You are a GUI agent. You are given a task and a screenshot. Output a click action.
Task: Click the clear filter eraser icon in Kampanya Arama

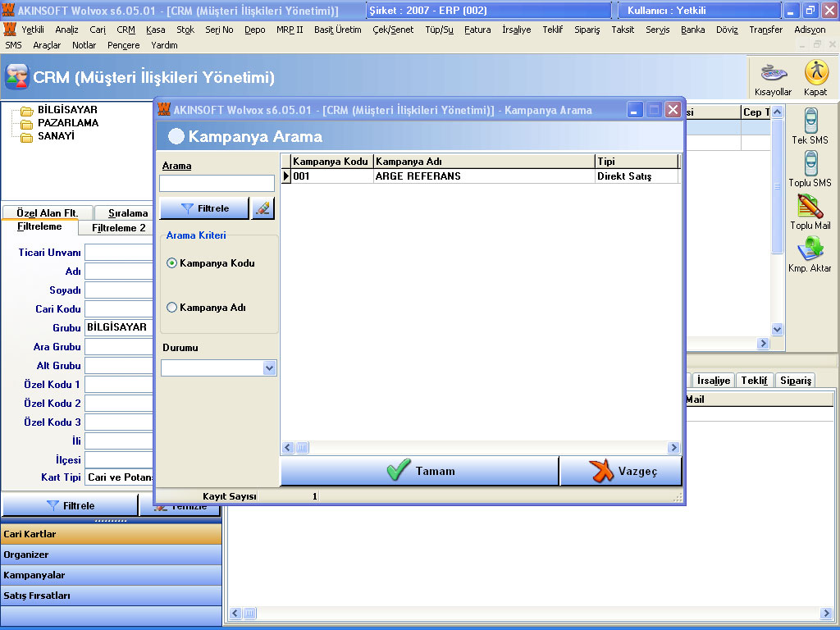[263, 208]
